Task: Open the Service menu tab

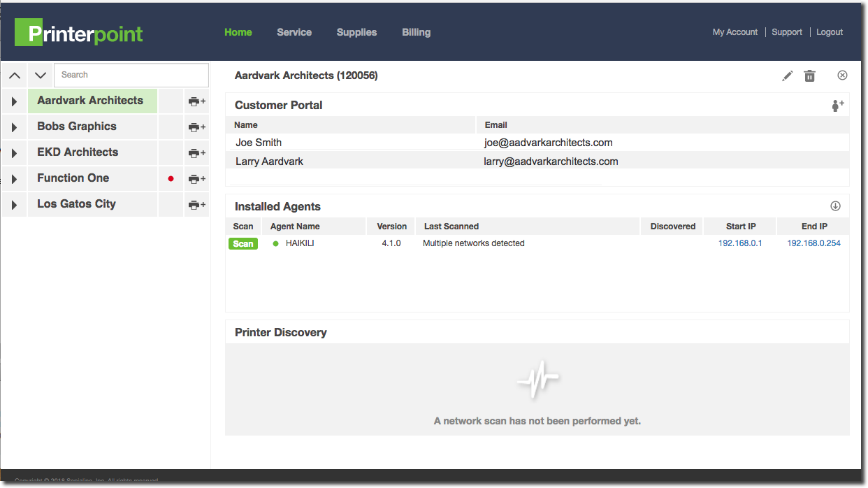Action: [294, 32]
